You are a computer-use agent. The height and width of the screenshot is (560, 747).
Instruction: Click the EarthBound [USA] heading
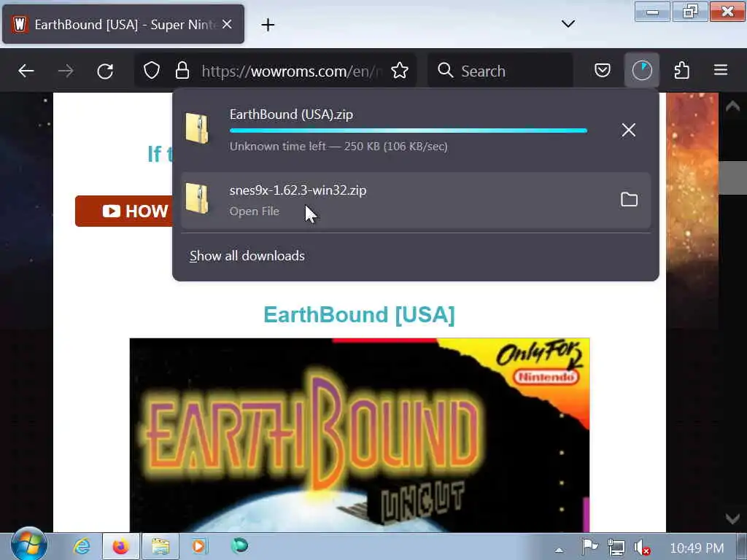coord(359,315)
